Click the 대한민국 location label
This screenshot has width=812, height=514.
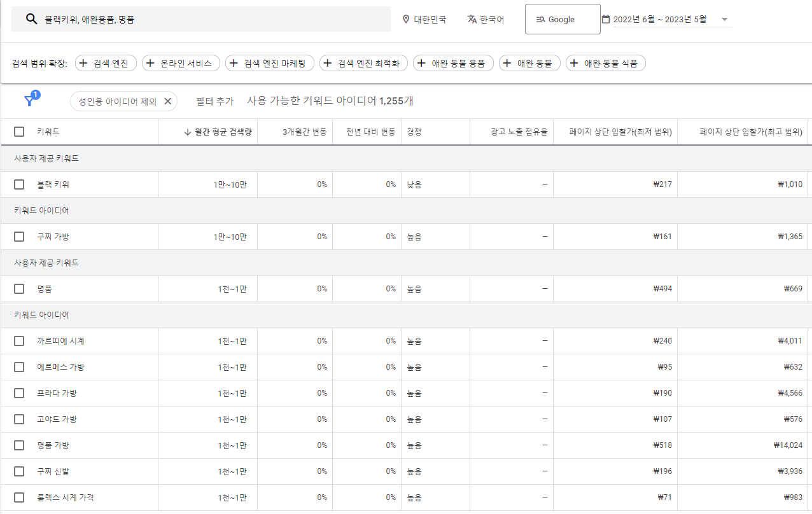pos(430,19)
